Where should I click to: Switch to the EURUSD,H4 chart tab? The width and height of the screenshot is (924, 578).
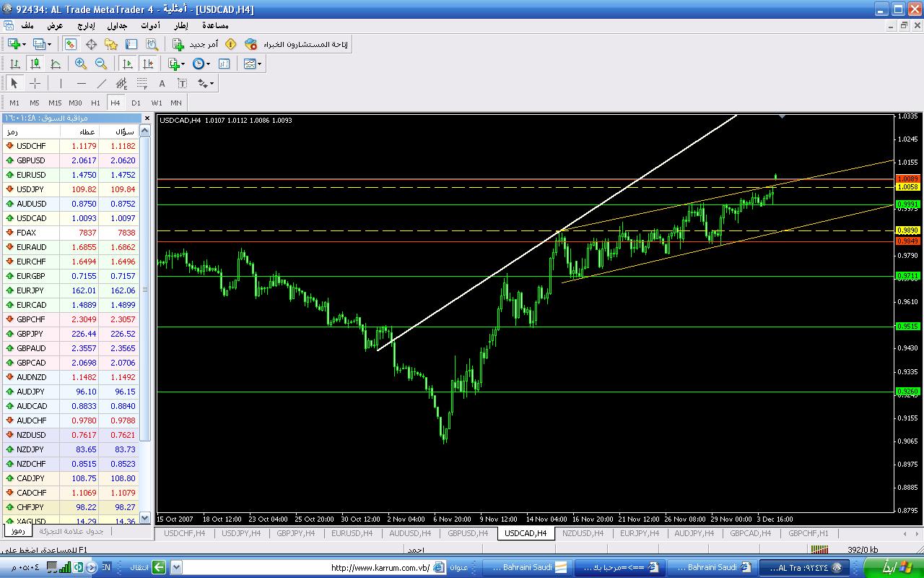pos(352,533)
